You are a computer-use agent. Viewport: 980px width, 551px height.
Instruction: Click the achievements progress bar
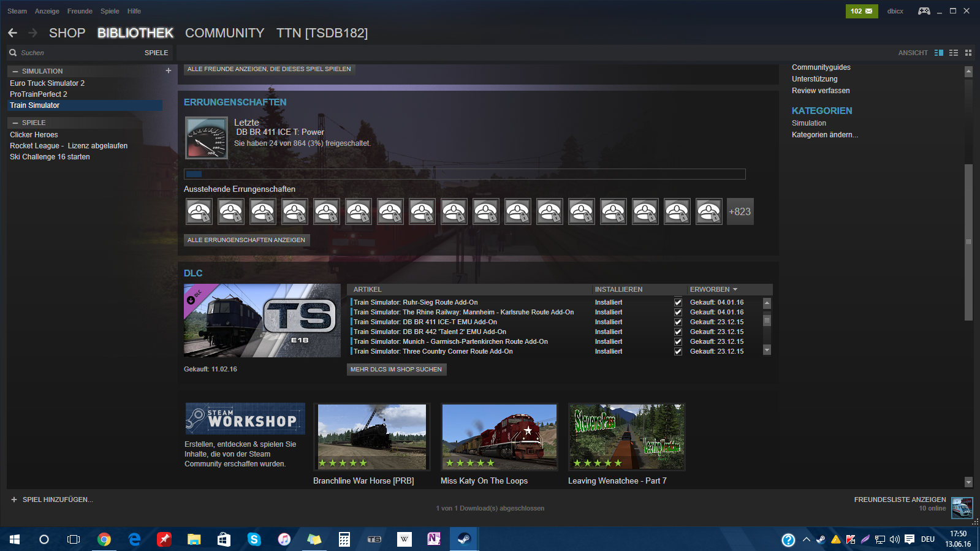pyautogui.click(x=465, y=174)
